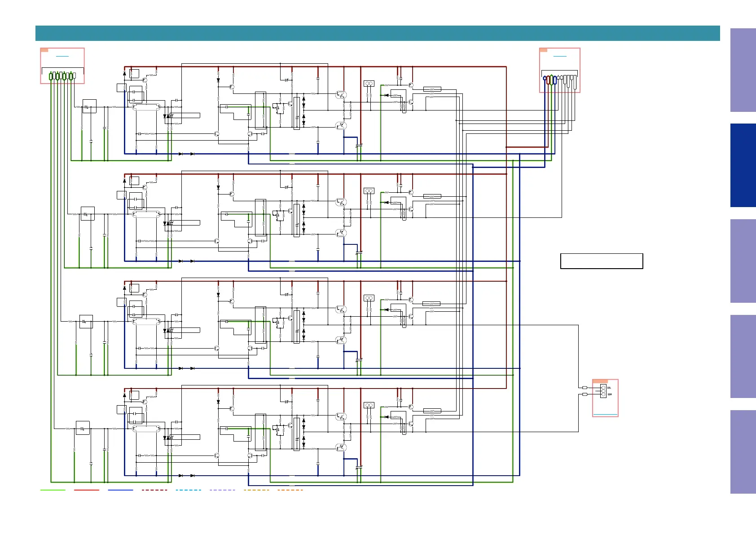Pick the dashed purple legend line

[223, 490]
